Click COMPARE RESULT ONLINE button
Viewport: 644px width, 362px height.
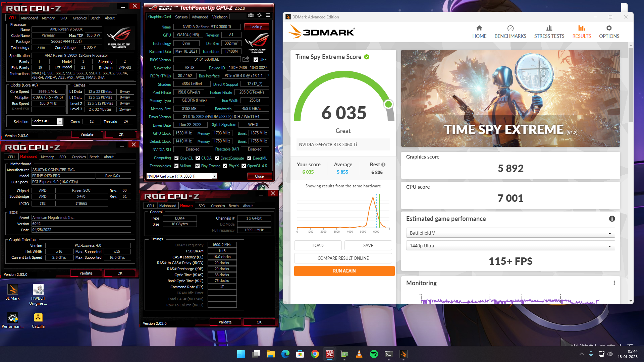pyautogui.click(x=343, y=258)
